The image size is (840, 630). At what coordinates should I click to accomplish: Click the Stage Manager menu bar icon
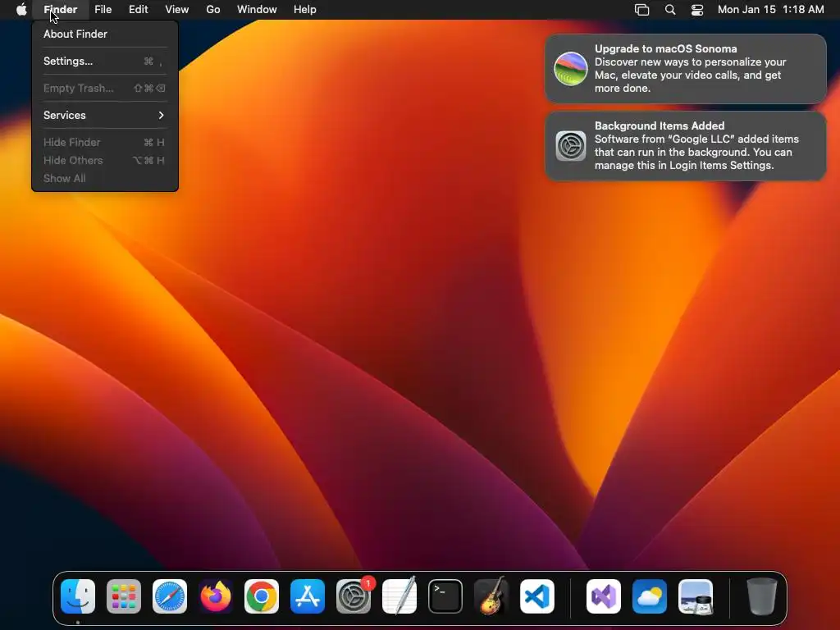[x=641, y=9]
